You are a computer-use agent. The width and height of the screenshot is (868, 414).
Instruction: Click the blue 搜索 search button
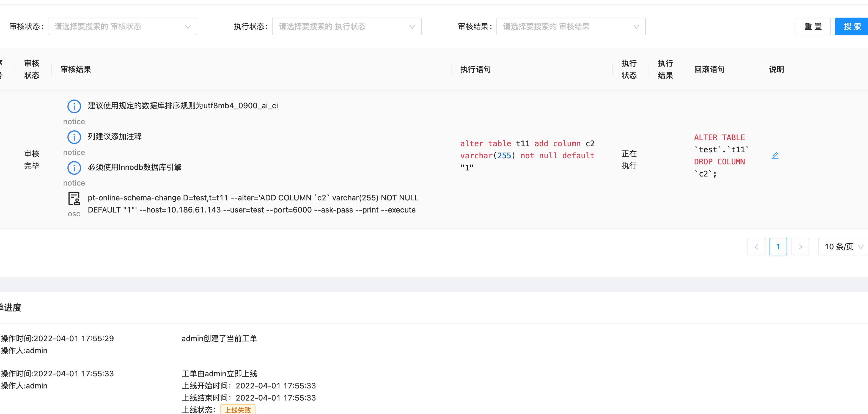(x=851, y=26)
